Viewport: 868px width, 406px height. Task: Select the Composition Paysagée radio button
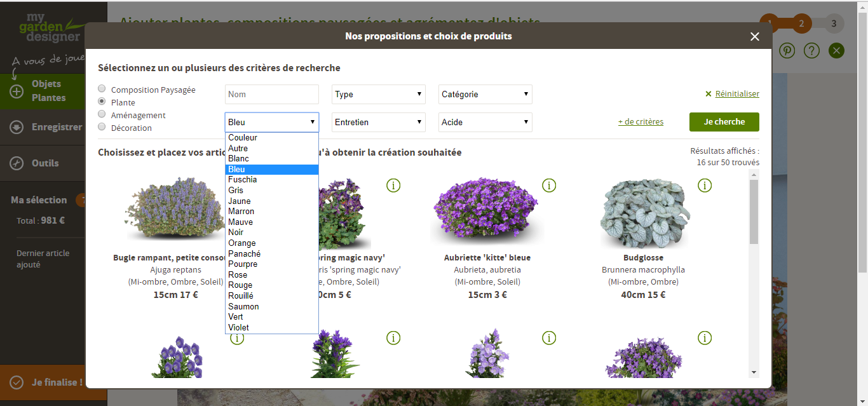tap(102, 88)
